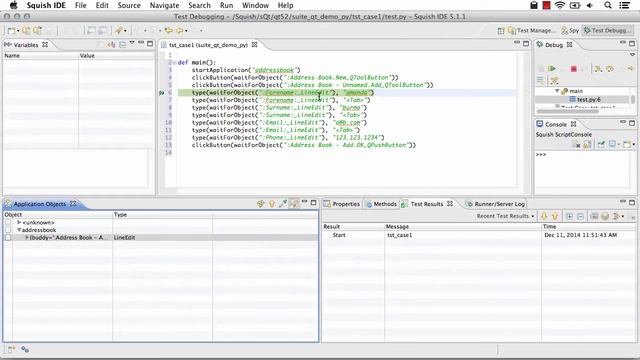The width and height of the screenshot is (640, 360).
Task: Switch to the Methods tab
Action: coord(381,204)
